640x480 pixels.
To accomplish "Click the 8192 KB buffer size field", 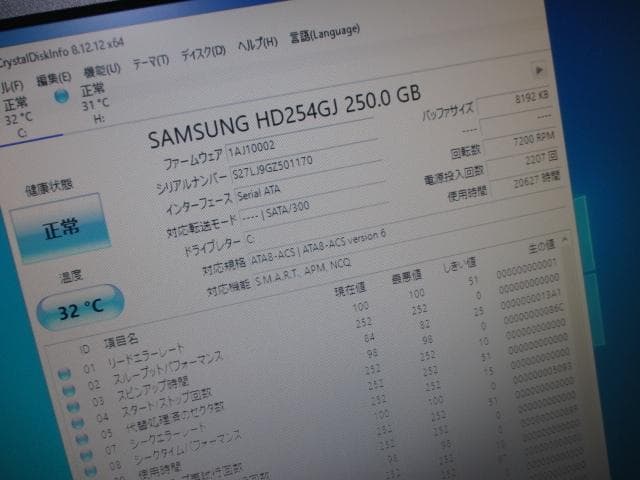I will click(x=513, y=100).
